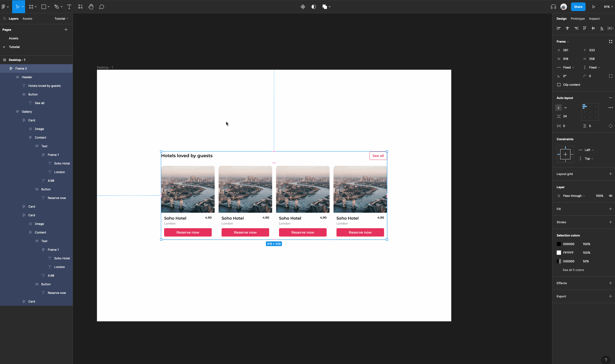Add an Effect with plus button
This screenshot has width=615, height=364.
(x=611, y=283)
